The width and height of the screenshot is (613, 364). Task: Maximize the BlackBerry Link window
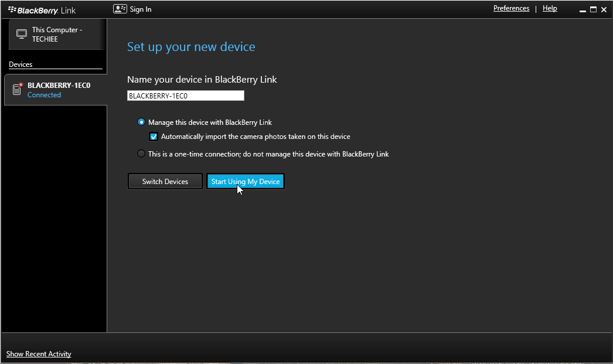click(593, 9)
